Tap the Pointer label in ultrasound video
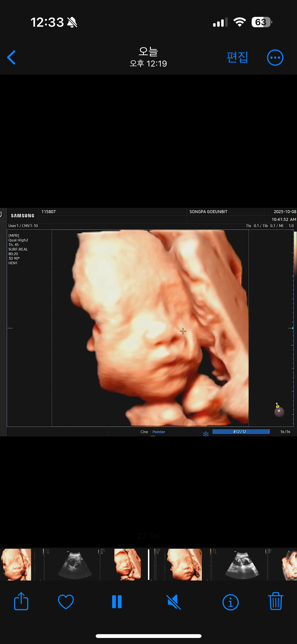 point(159,432)
